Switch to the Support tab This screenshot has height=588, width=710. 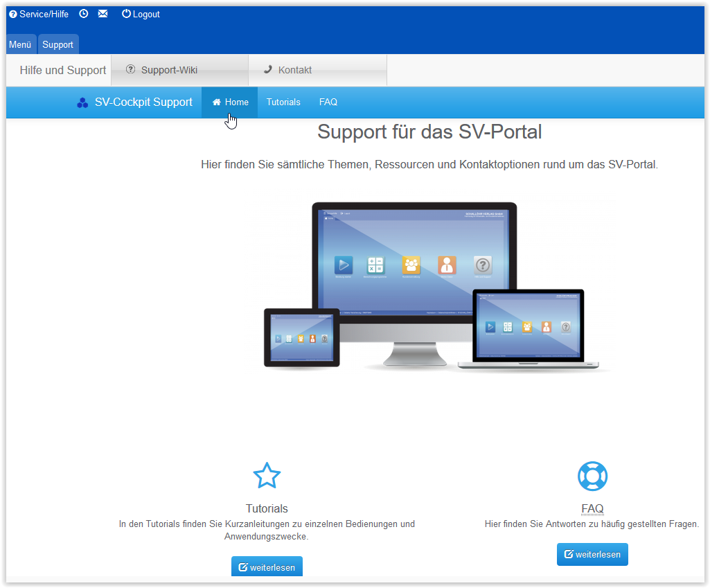coord(57,44)
